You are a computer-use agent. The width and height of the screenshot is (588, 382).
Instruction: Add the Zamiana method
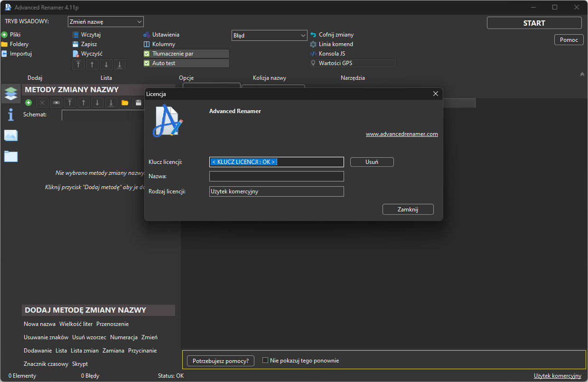(113, 351)
